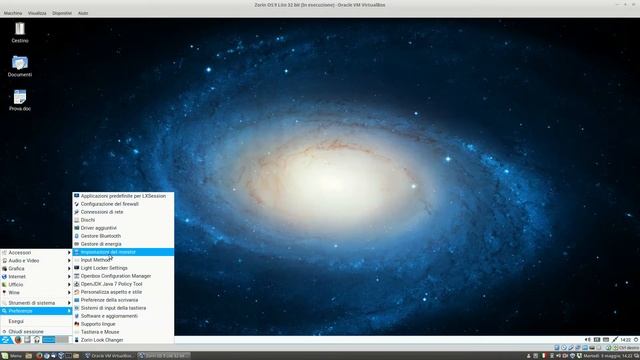Click Chiudi sessione in start menu
Screen dimensions: 640x360
[36, 332]
